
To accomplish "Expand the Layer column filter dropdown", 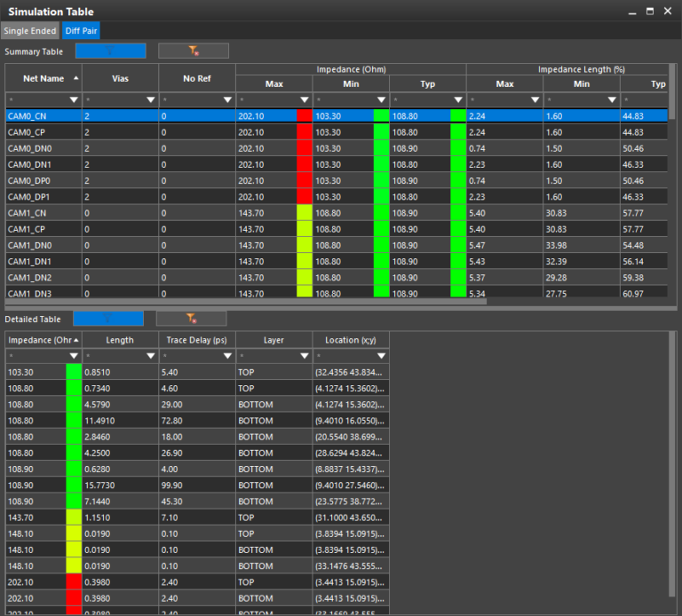I will pyautogui.click(x=304, y=356).
